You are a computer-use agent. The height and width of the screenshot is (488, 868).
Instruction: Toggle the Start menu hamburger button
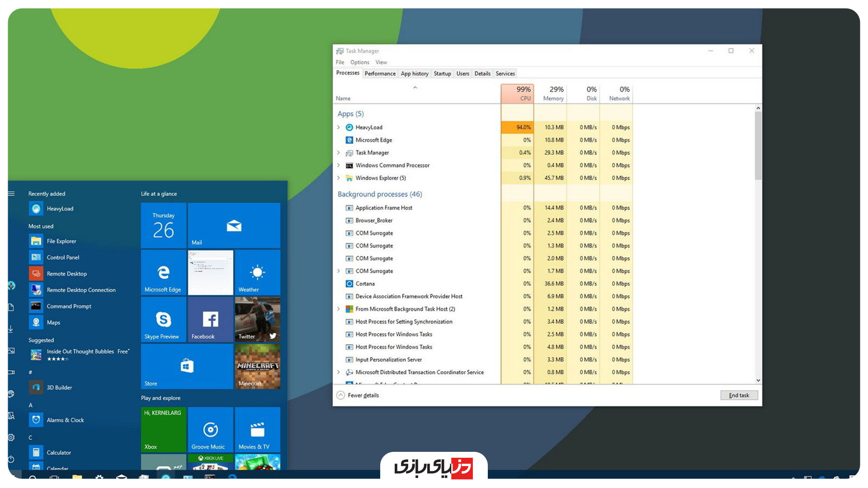[x=11, y=194]
